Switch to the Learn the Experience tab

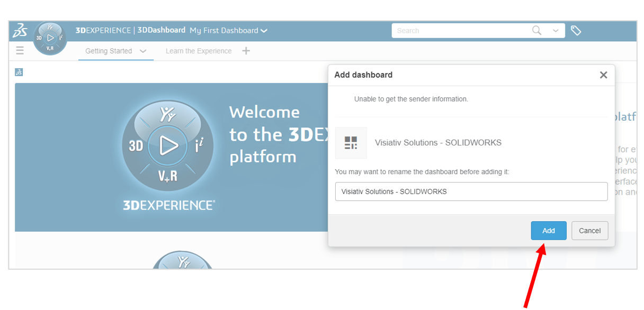pos(199,50)
